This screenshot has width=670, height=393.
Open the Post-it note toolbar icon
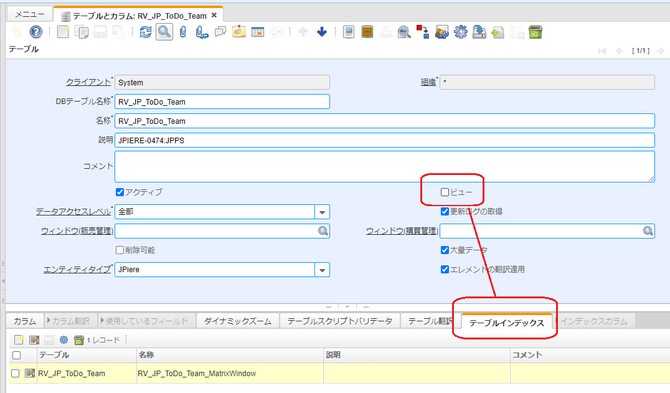[239, 32]
